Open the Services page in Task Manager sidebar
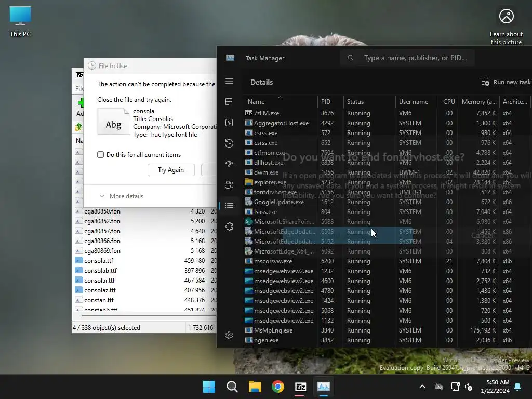532x399 pixels. coord(229,227)
